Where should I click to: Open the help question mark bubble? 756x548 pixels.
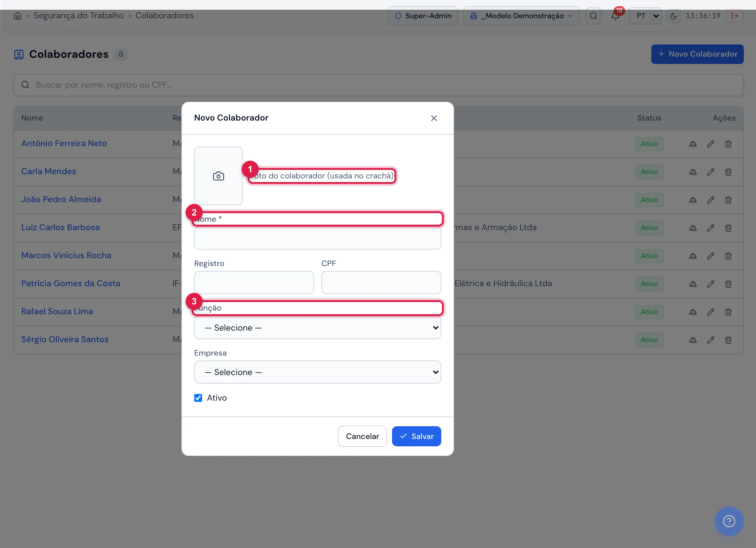point(729,521)
